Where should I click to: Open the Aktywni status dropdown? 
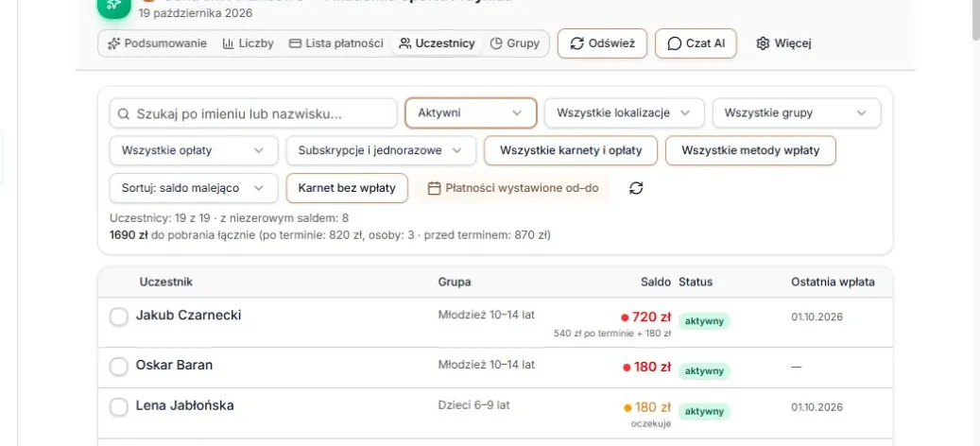pos(471,113)
